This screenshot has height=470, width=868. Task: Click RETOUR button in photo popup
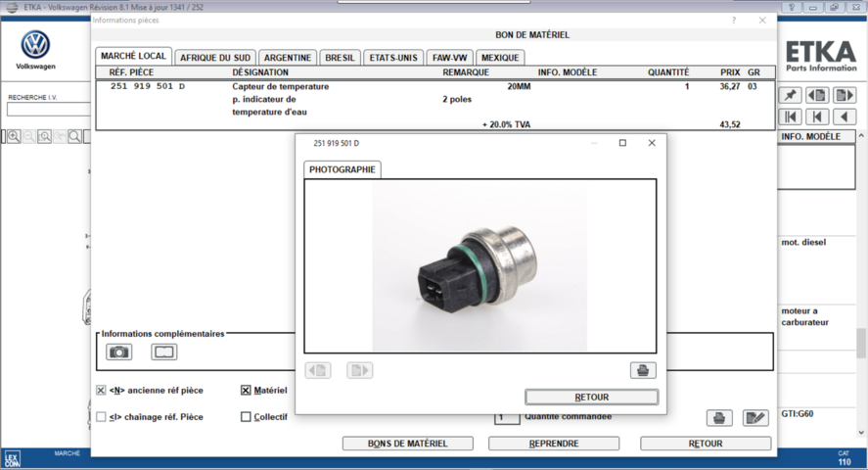[x=592, y=397]
